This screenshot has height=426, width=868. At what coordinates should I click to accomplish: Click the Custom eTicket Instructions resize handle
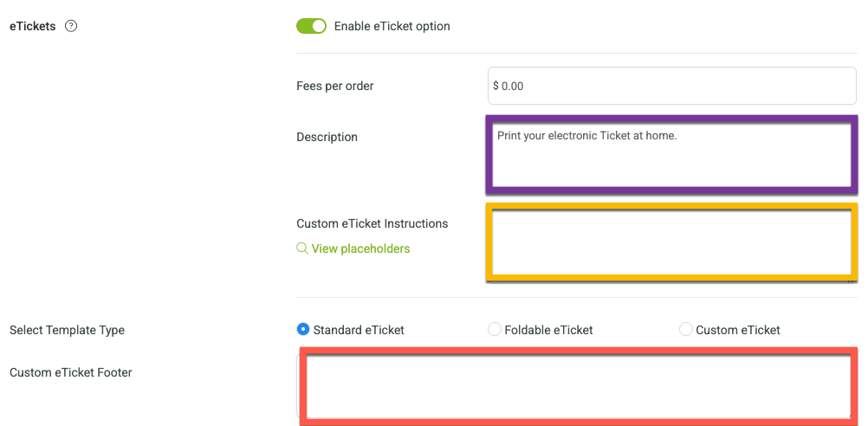852,281
